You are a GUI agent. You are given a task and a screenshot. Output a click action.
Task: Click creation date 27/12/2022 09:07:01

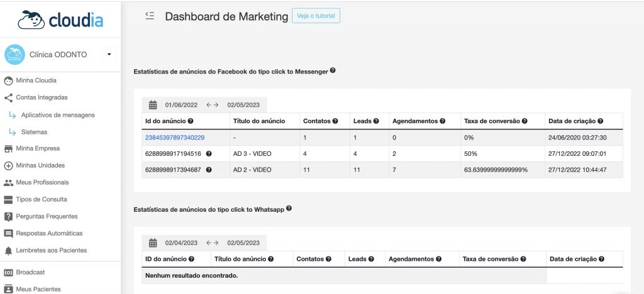[x=577, y=154]
